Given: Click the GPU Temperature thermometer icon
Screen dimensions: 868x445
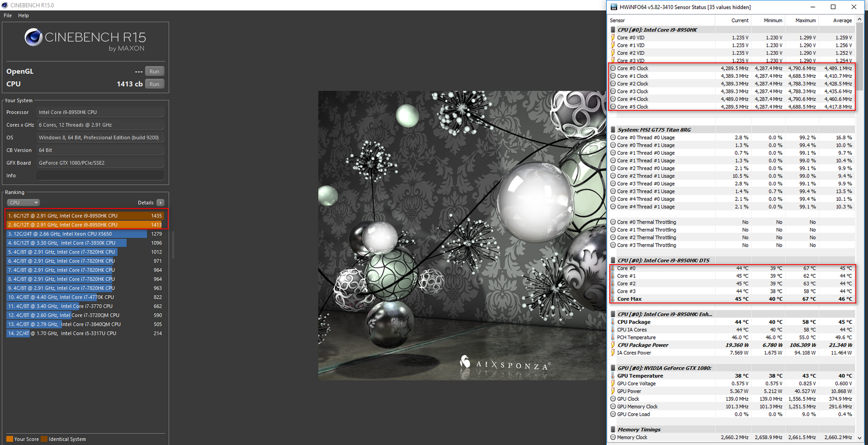Looking at the screenshot, I should [x=613, y=376].
